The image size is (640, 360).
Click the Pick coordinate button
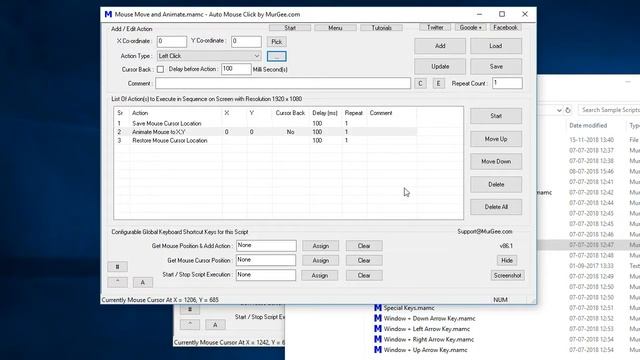[x=277, y=42]
